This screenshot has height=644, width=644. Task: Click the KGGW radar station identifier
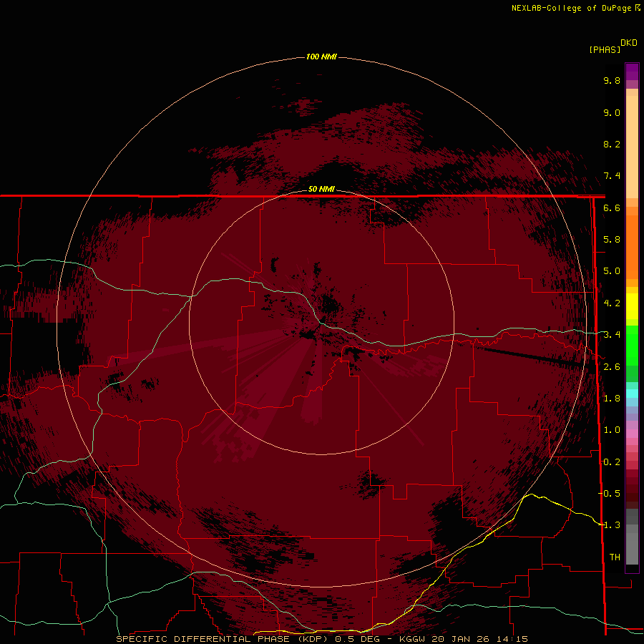coord(414,639)
